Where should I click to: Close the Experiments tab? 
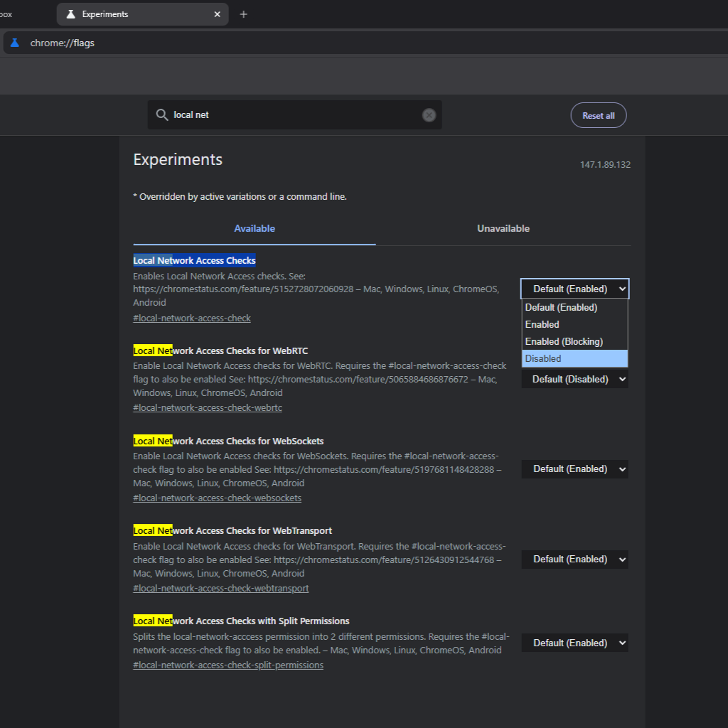(x=217, y=14)
